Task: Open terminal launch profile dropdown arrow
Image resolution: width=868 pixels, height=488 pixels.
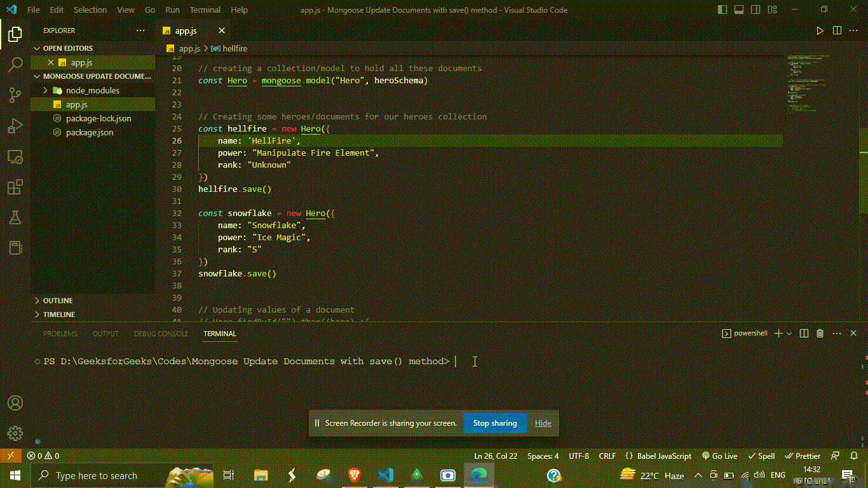Action: [x=789, y=333]
